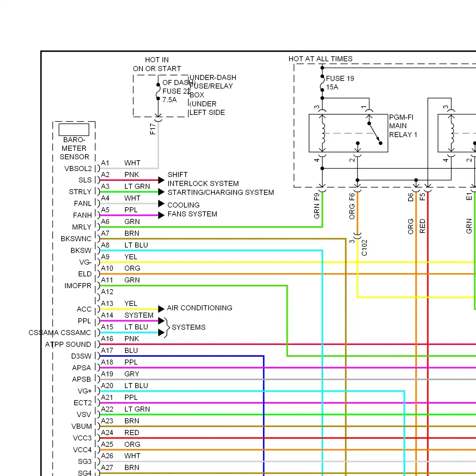This screenshot has width=476, height=476.
Task: Click the BKSWNC signal name
Action: click(x=76, y=239)
